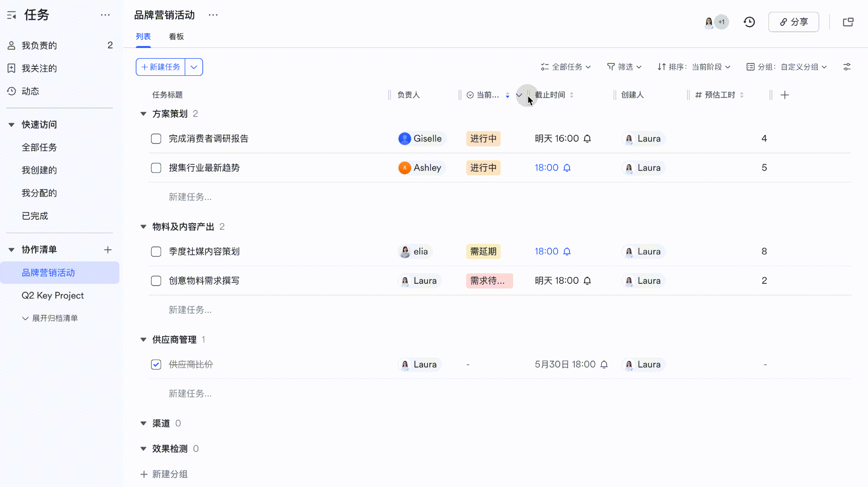Uncheck the completed 供应商比价 task
Image resolution: width=868 pixels, height=487 pixels.
[x=156, y=364]
